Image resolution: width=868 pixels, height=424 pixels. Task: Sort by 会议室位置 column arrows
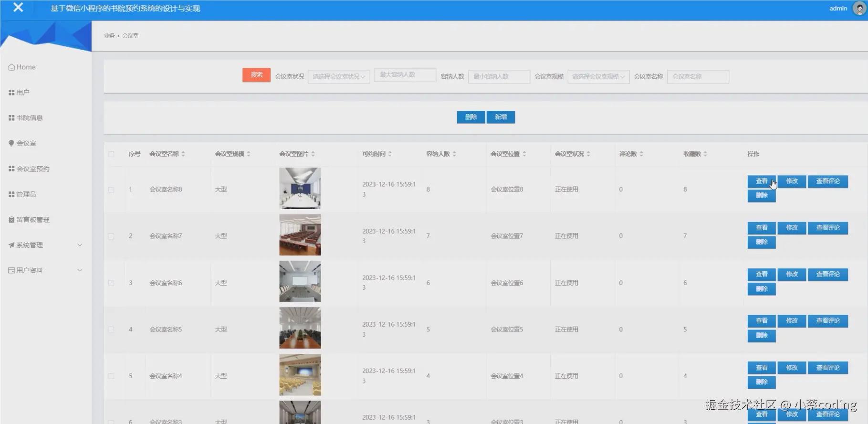(524, 154)
